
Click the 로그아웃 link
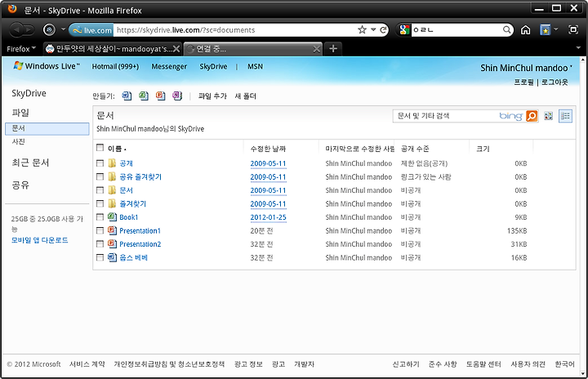(555, 82)
